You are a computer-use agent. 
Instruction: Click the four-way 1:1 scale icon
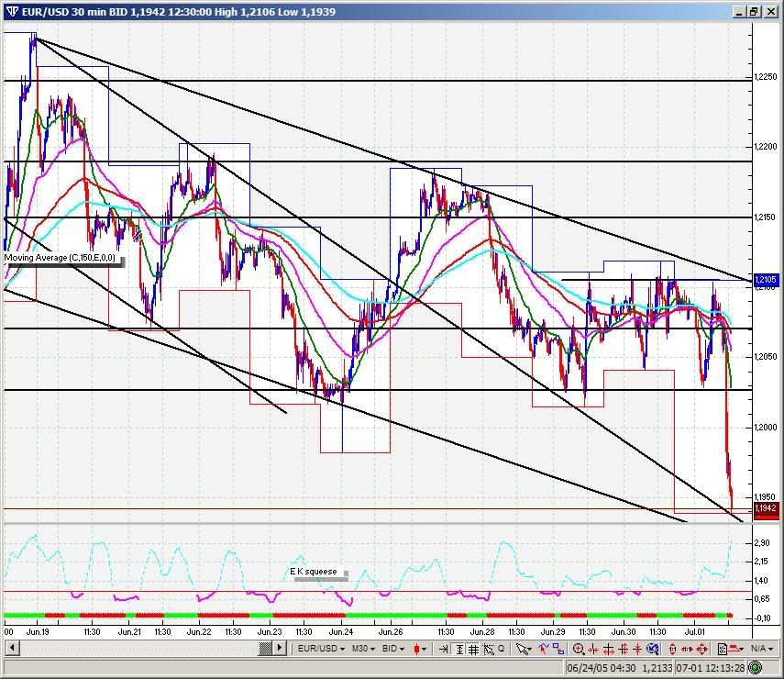701,650
